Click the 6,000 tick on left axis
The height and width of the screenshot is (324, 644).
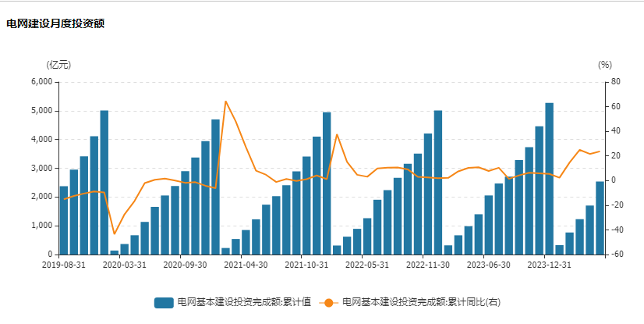[41, 82]
